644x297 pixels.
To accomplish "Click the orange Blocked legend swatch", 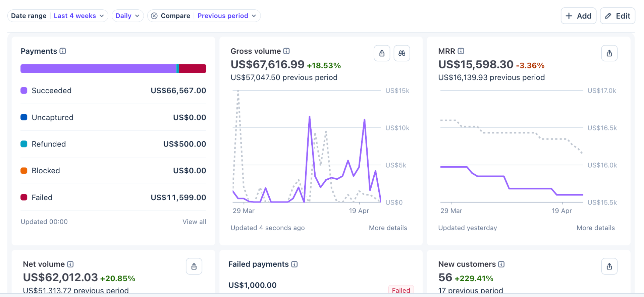I will coord(24,171).
